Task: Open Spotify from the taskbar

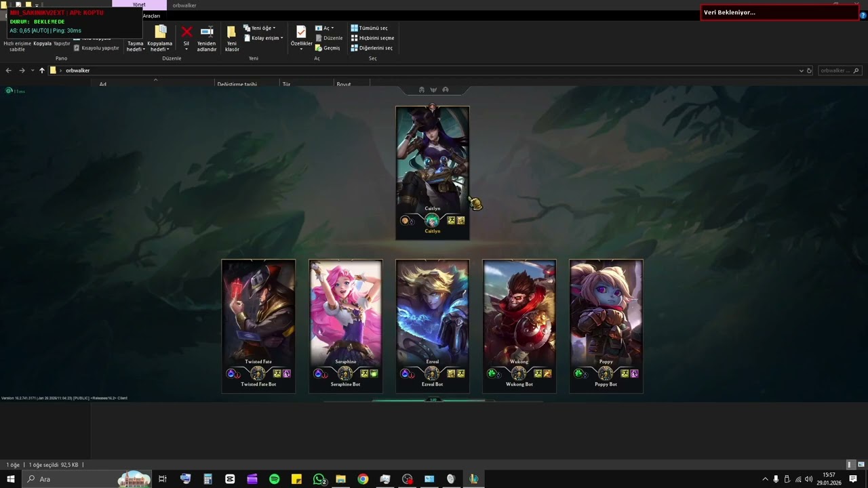Action: pyautogui.click(x=274, y=479)
